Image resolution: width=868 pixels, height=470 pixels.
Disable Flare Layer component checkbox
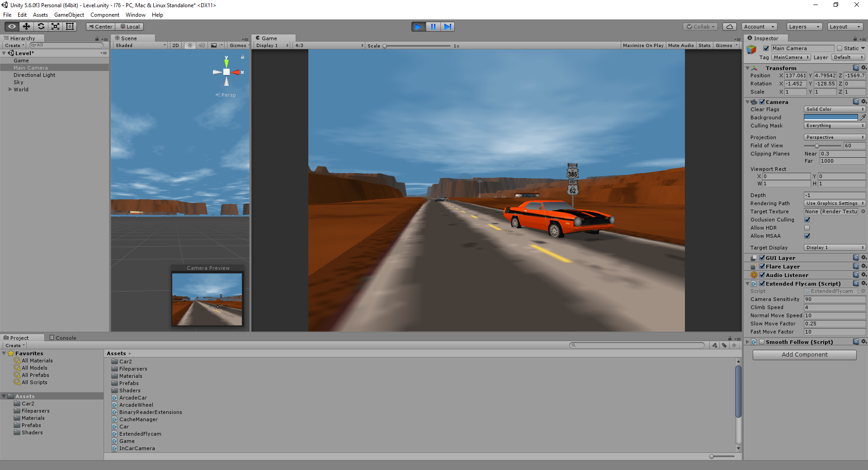click(762, 266)
